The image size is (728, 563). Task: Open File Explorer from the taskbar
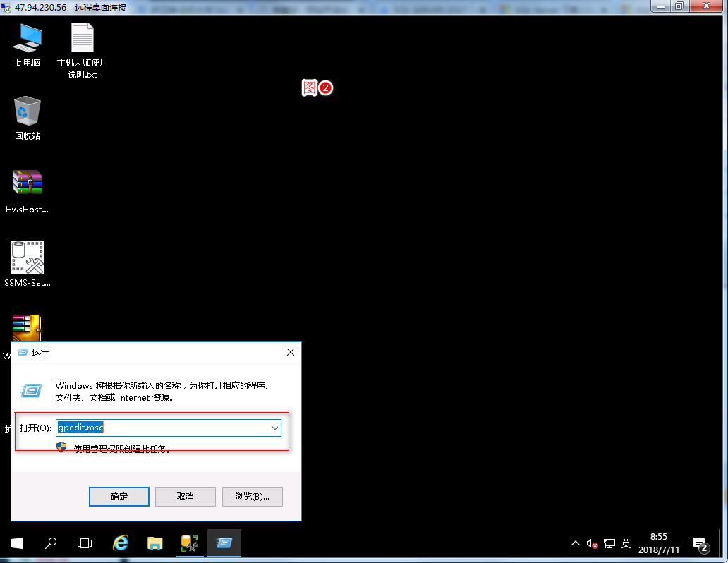click(x=155, y=543)
